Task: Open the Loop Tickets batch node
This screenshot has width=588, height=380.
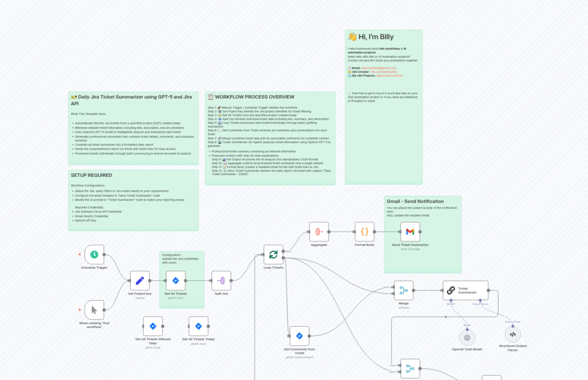Action: 273,254
